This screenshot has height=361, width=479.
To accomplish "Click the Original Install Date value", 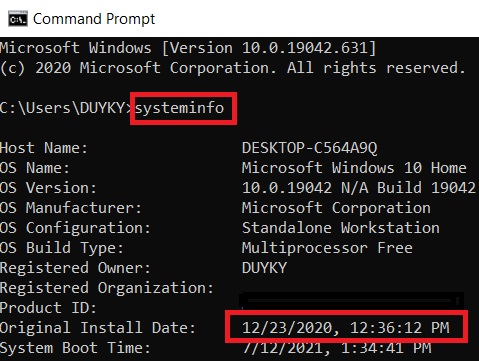I will [x=346, y=328].
